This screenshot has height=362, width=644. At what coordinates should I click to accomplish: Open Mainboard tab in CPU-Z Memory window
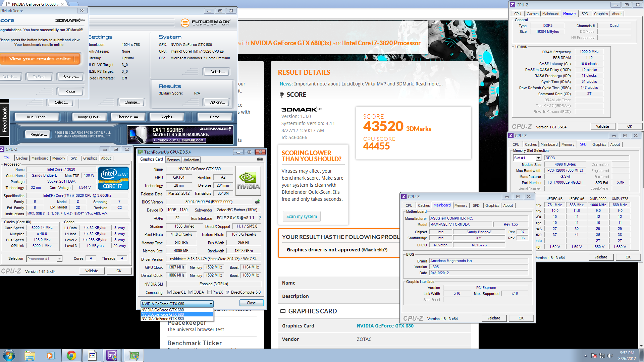click(x=551, y=14)
